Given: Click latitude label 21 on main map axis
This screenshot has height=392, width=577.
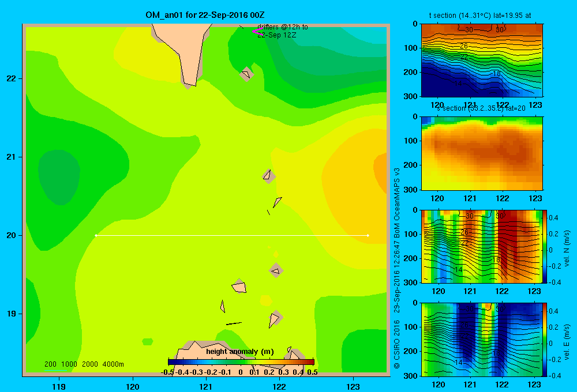Looking at the screenshot, I should click(11, 157).
